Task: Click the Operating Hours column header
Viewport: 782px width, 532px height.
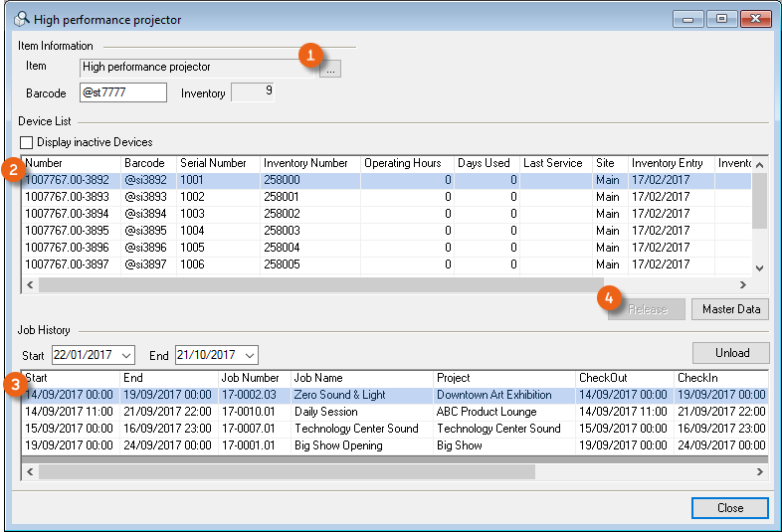Action: tap(405, 163)
